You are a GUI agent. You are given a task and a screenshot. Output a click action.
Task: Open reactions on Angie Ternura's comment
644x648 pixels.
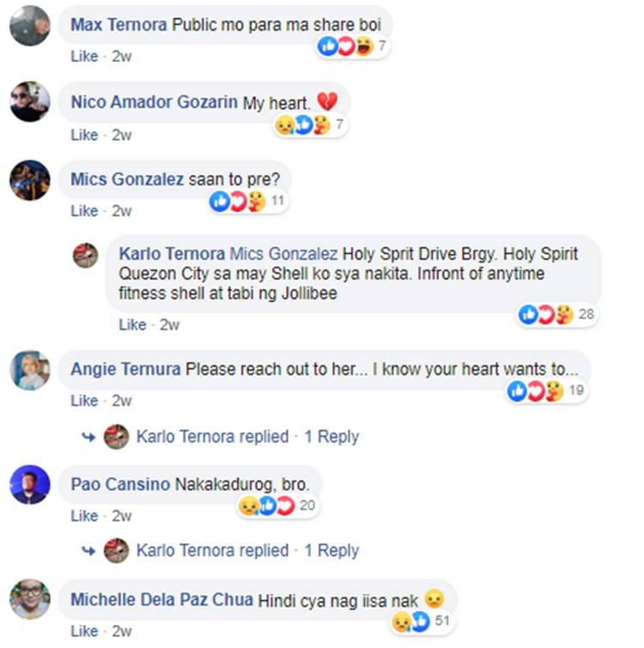(x=547, y=391)
